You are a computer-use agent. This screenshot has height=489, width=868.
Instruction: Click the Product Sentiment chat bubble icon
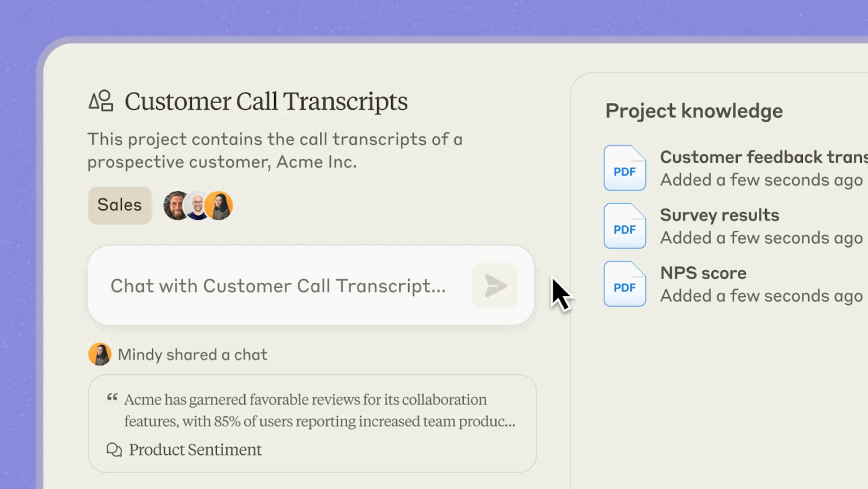(x=114, y=449)
